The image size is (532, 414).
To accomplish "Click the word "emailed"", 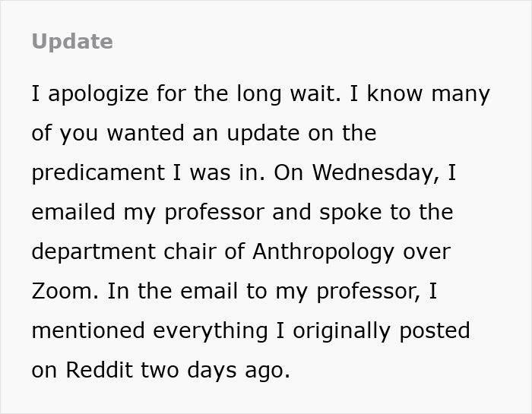I will (74, 213).
